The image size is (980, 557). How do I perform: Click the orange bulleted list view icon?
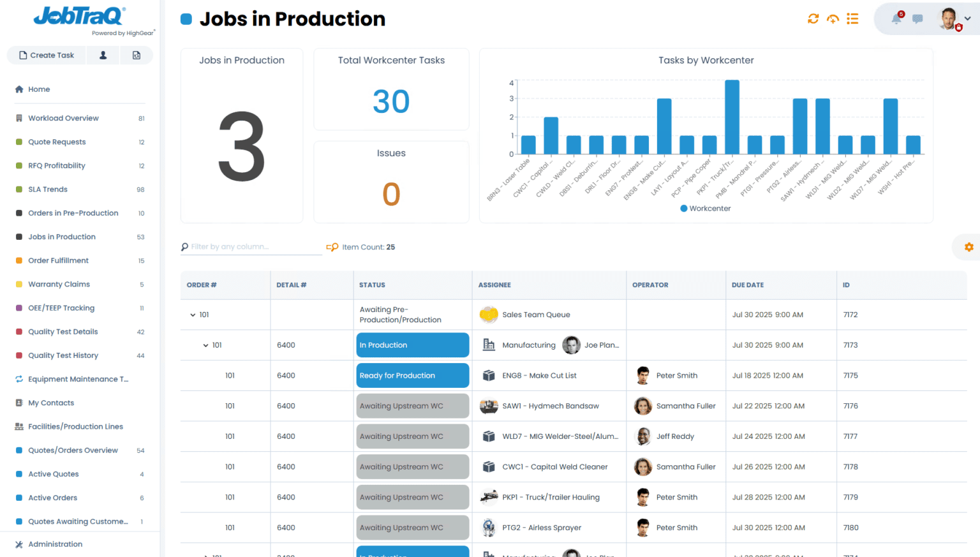click(x=852, y=19)
